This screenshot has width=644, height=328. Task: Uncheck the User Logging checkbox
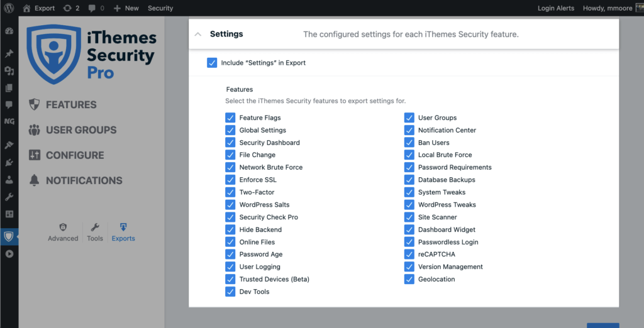pyautogui.click(x=230, y=267)
